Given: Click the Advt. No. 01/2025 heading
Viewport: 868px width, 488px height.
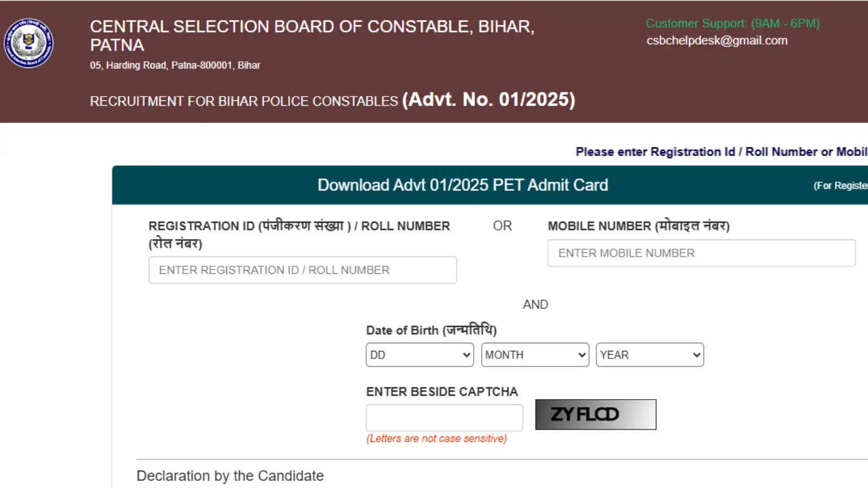Looking at the screenshot, I should pyautogui.click(x=488, y=100).
